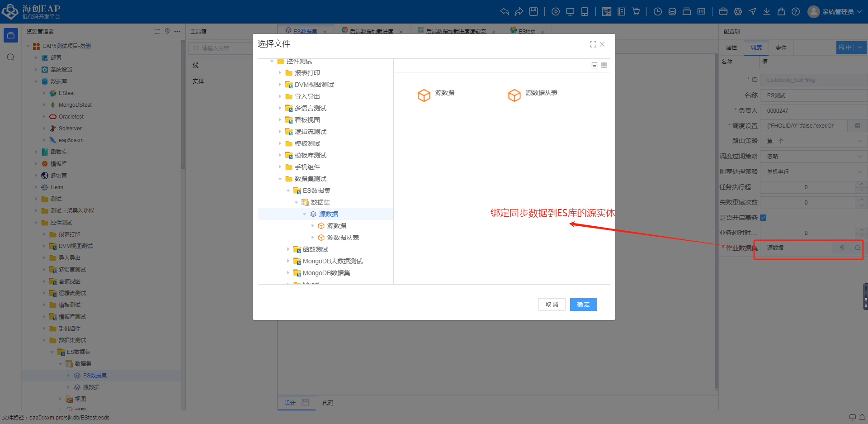Click search icon in 作业数据集 field
868x424 pixels.
click(857, 248)
